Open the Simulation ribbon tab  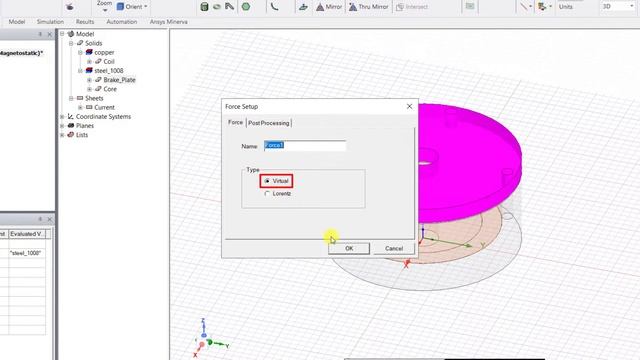(x=50, y=22)
